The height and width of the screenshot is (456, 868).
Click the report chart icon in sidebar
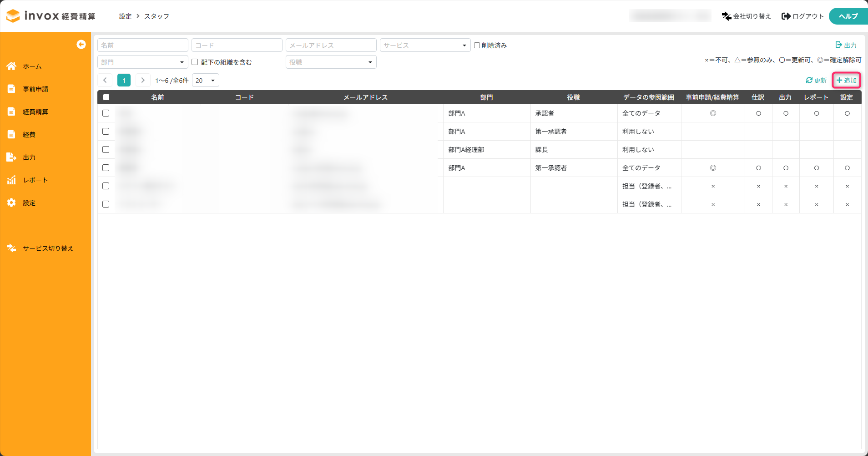pyautogui.click(x=11, y=180)
